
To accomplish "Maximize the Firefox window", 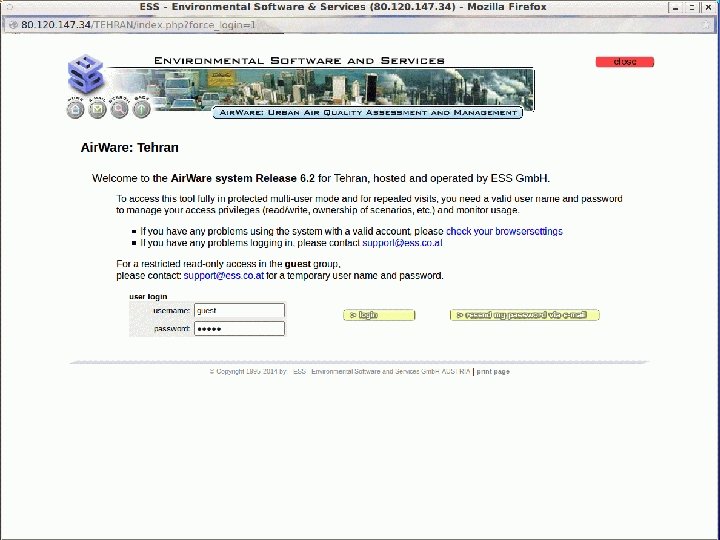I will [691, 7].
